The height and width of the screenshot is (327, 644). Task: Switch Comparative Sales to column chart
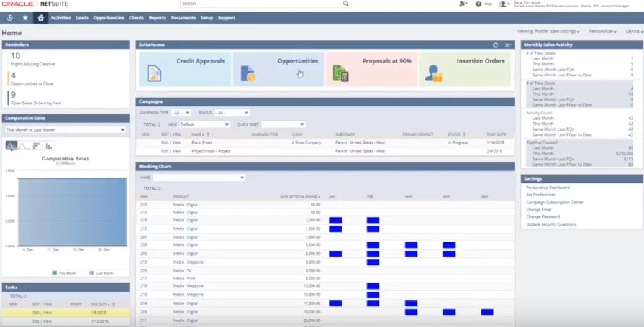pyautogui.click(x=49, y=145)
